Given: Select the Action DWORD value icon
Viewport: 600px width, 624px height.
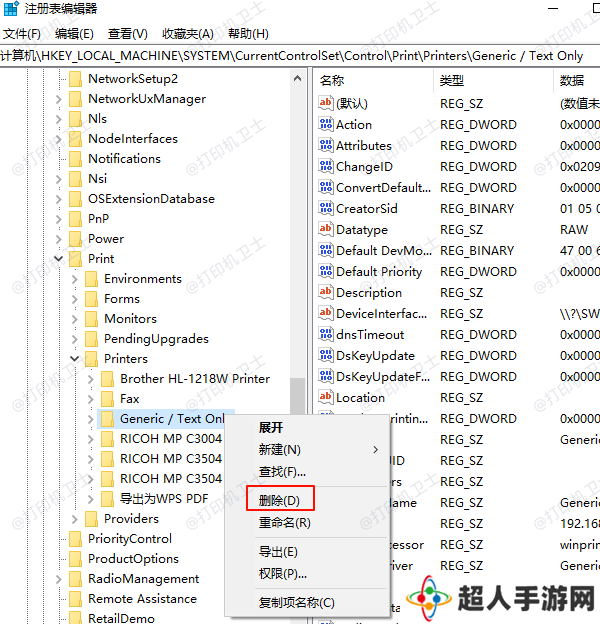Looking at the screenshot, I should tap(325, 124).
